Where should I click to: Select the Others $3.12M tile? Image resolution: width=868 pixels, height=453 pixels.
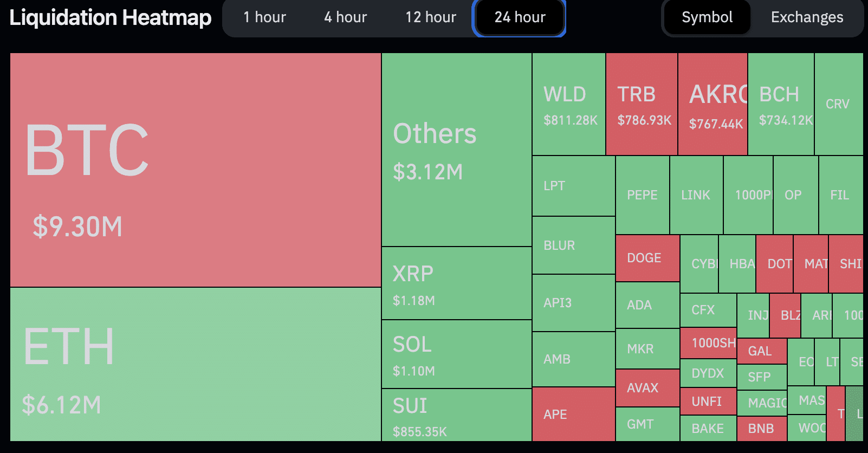click(456, 150)
